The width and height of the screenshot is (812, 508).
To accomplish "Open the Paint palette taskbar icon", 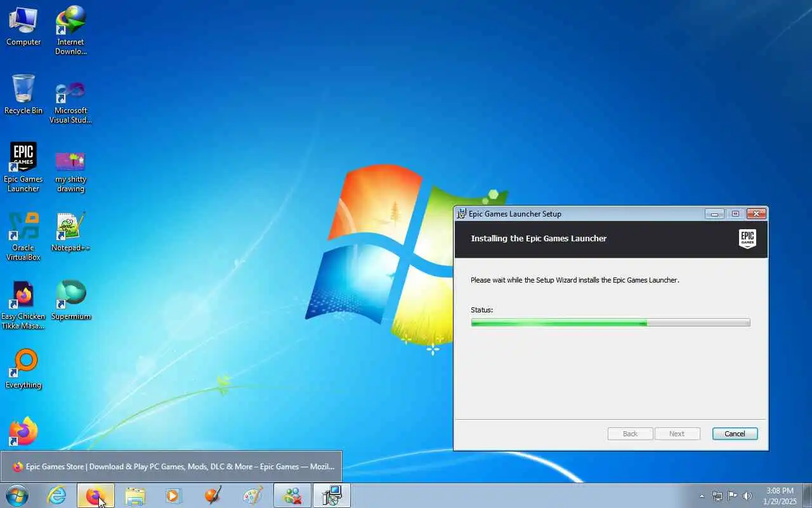I will (x=252, y=496).
